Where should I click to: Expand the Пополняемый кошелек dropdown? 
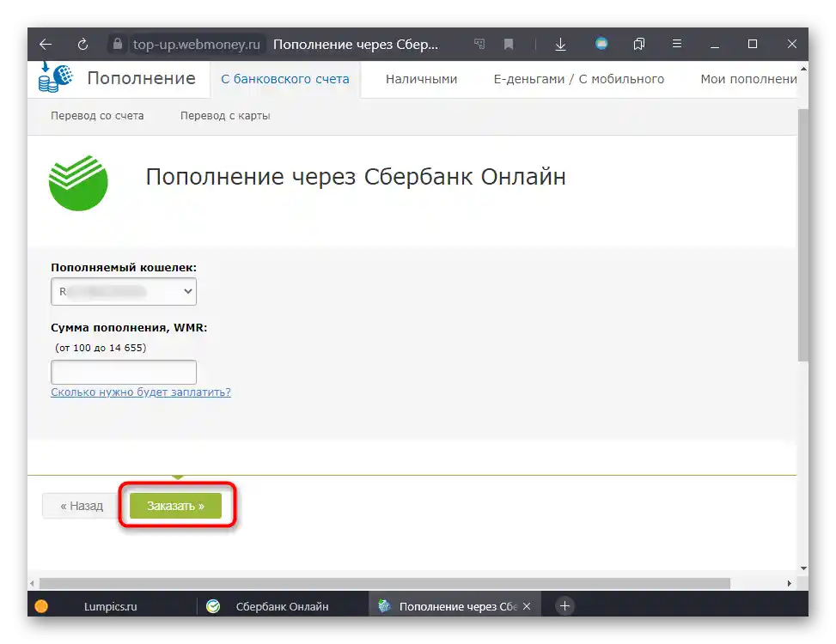click(124, 291)
